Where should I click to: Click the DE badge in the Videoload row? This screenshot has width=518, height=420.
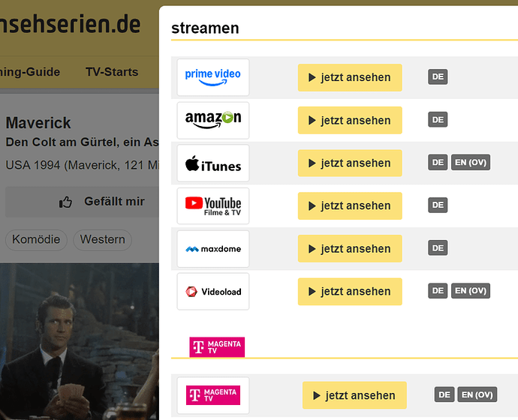[438, 291]
